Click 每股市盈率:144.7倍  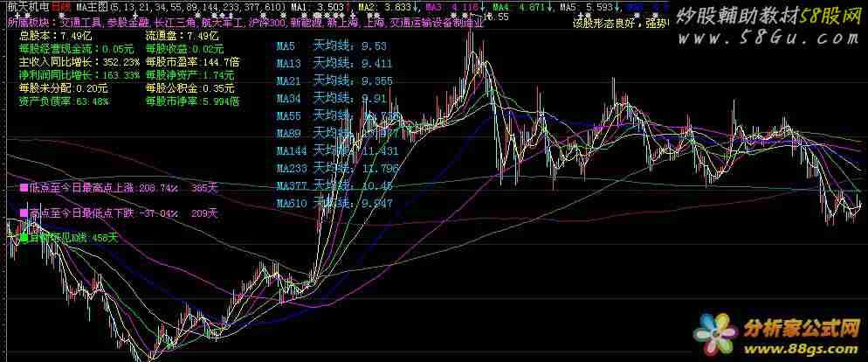point(195,62)
